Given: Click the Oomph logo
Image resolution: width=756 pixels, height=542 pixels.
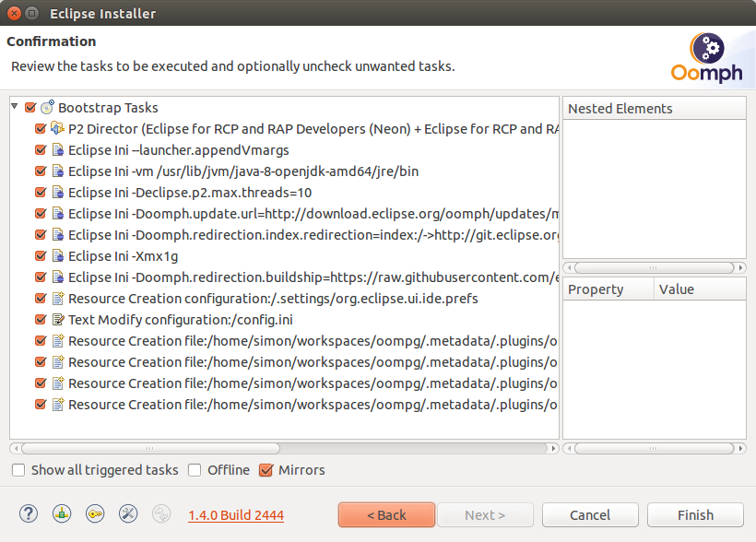Looking at the screenshot, I should coord(707,58).
